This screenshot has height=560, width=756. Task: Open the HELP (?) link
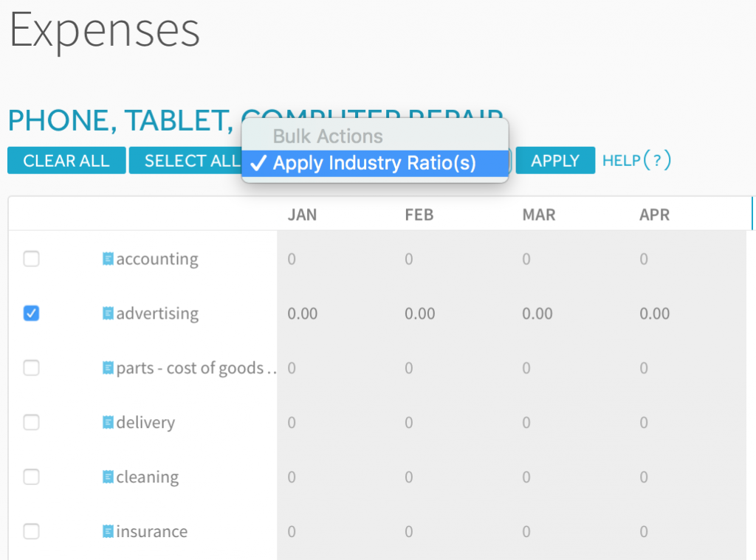[637, 160]
